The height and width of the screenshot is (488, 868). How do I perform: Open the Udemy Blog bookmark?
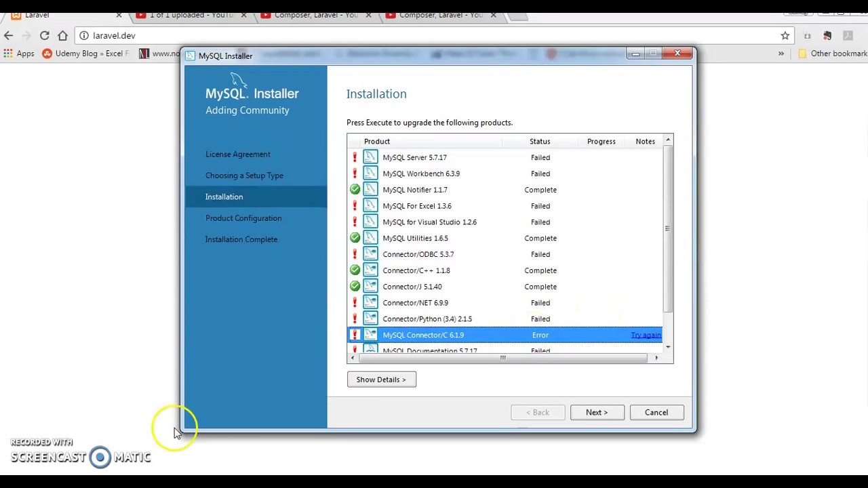(x=85, y=54)
